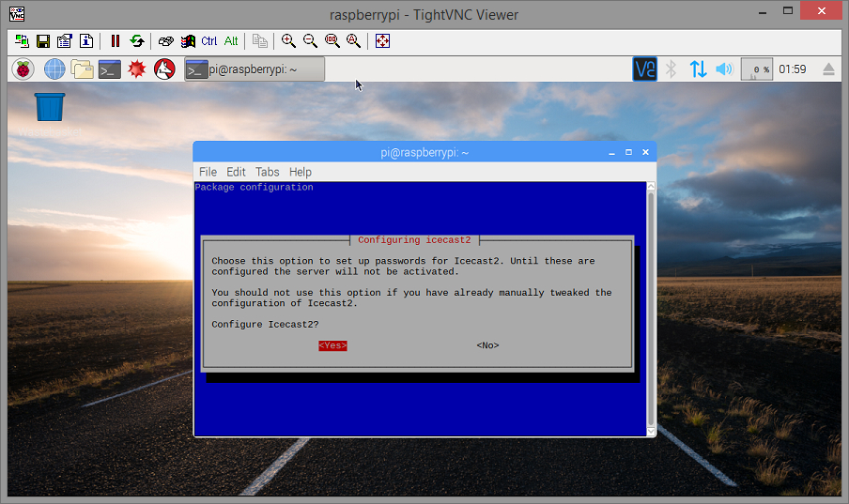Toggle the Ctrl key button in toolbar
The image size is (849, 504).
[x=209, y=41]
